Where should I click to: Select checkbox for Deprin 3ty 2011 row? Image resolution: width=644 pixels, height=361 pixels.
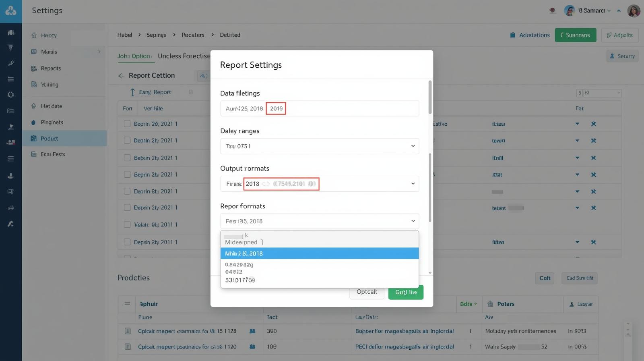click(127, 242)
